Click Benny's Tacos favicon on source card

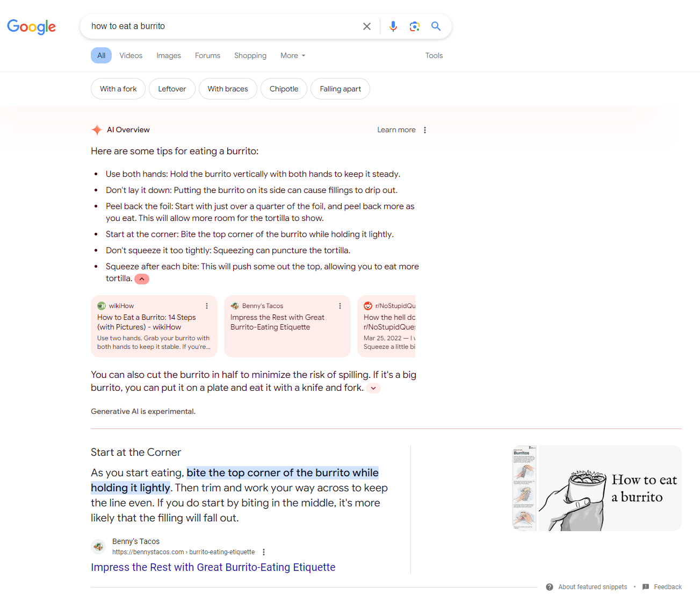coord(235,306)
